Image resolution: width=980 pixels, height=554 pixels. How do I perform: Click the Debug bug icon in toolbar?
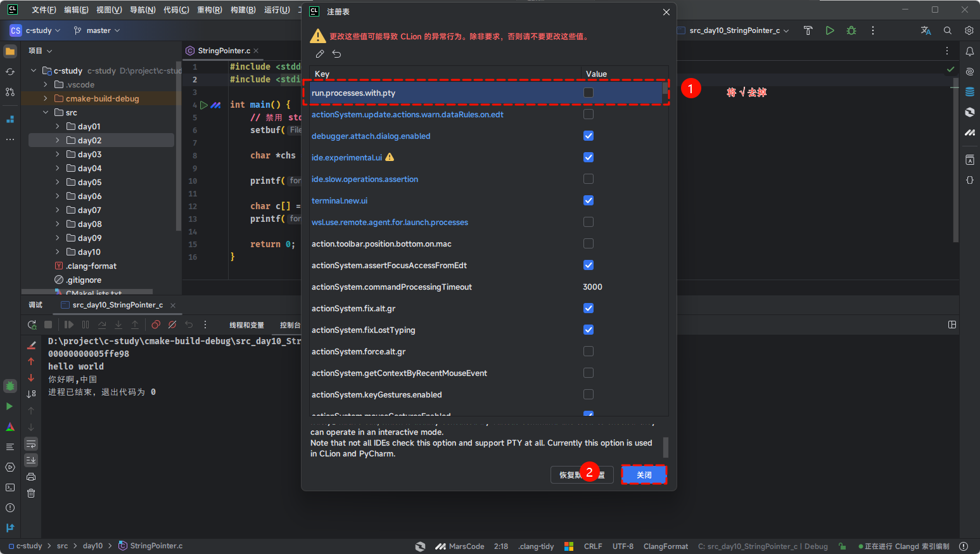(x=851, y=30)
